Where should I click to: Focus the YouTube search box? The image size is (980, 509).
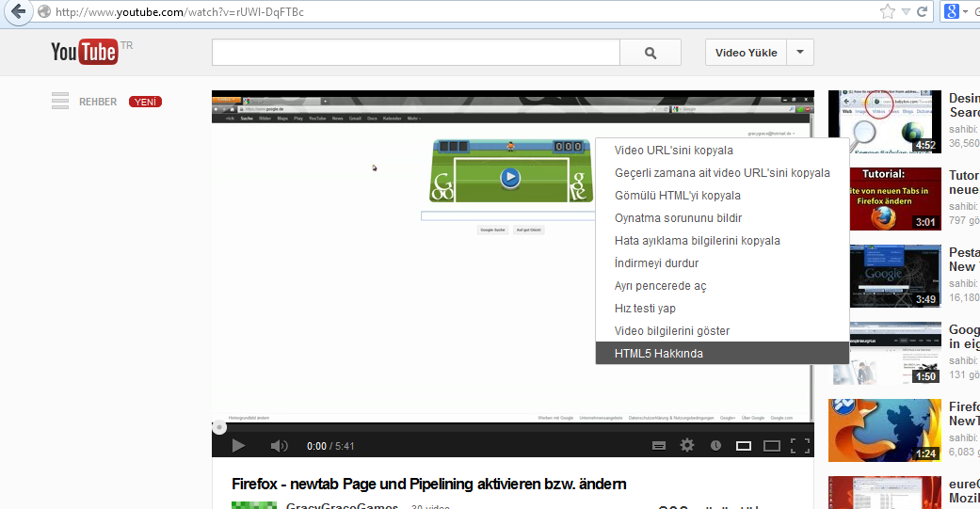point(415,53)
